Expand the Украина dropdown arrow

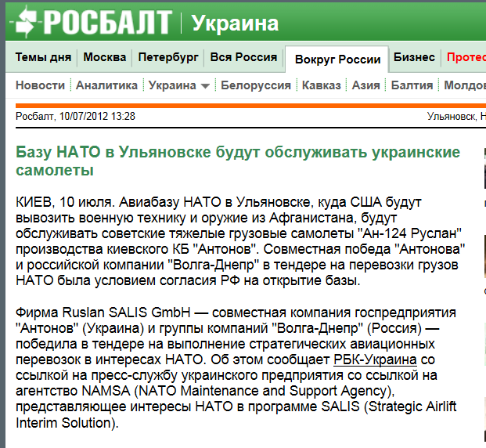(205, 86)
